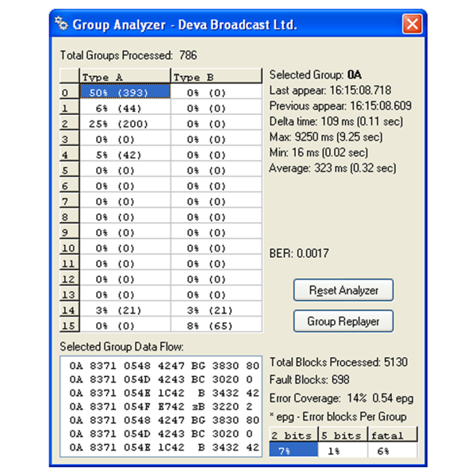Select group 14 Type A cell 3% (21)

point(125,309)
